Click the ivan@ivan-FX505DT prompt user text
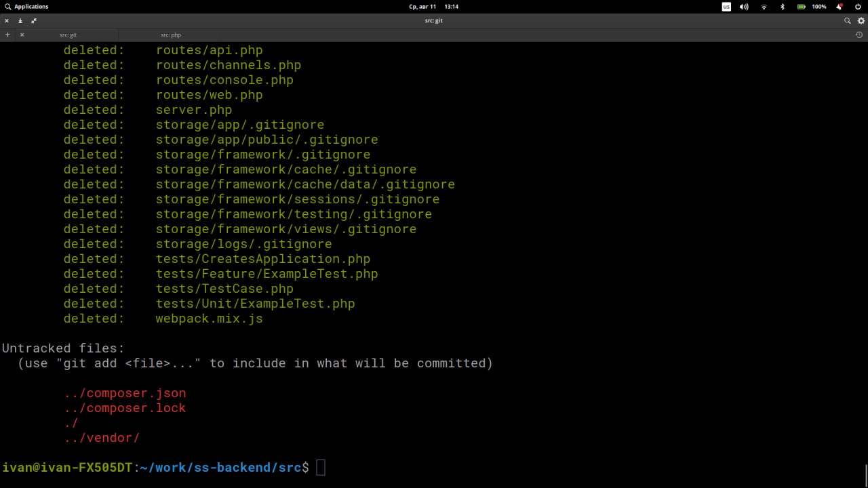 tap(67, 468)
